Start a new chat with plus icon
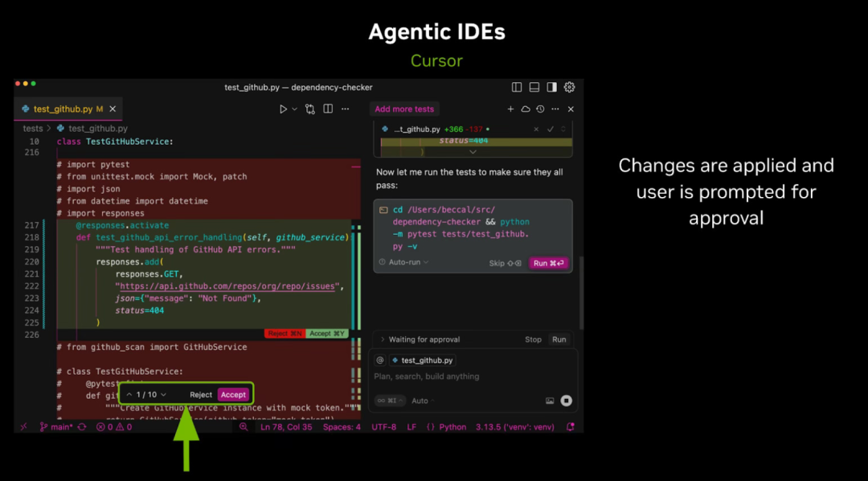 coord(510,109)
